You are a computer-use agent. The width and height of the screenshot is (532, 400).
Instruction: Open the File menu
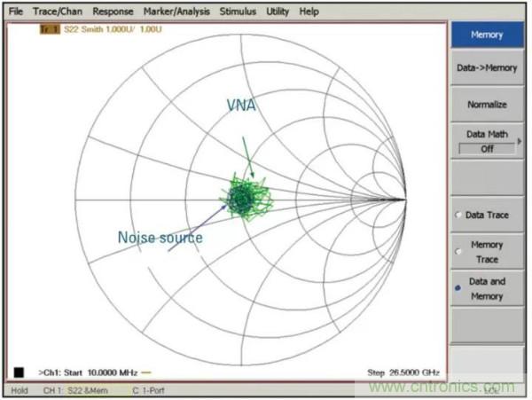[x=16, y=12]
